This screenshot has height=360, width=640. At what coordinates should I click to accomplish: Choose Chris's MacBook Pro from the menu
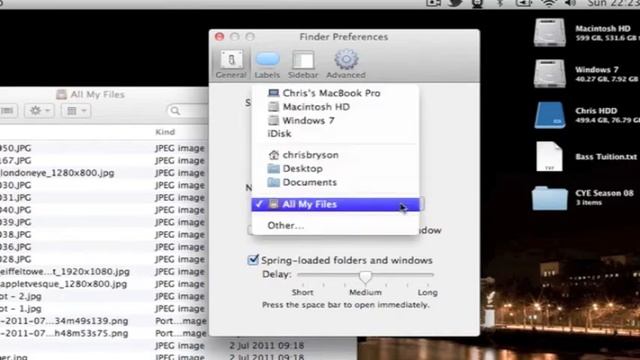coord(335,93)
